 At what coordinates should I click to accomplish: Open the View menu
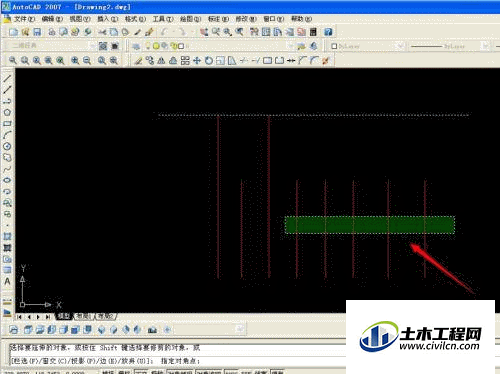[80, 19]
